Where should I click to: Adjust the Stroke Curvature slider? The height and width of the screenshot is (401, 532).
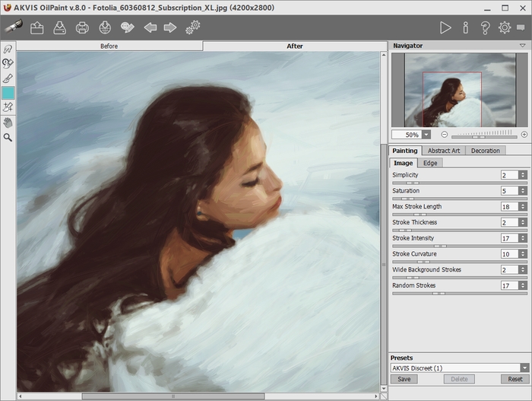(460, 262)
